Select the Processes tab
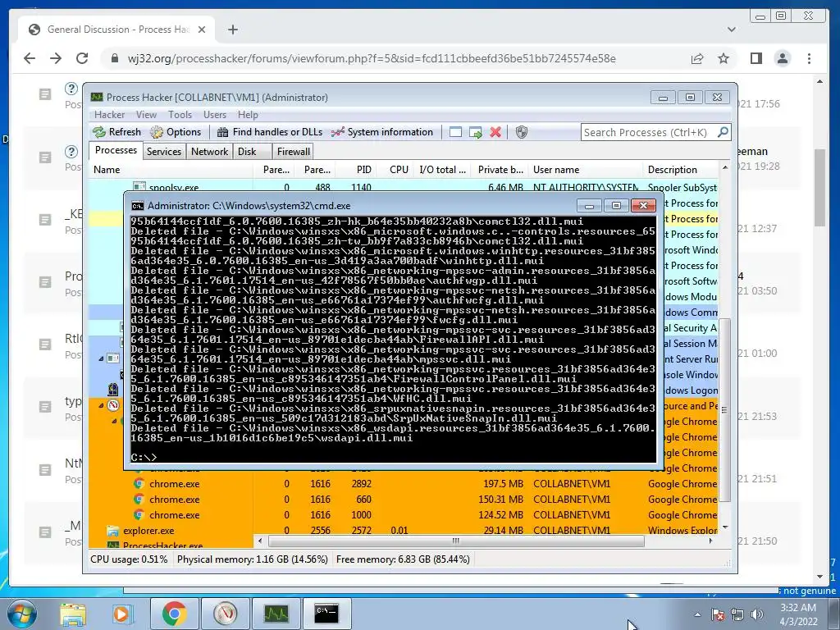Screen dimensions: 840x630 (x=116, y=151)
